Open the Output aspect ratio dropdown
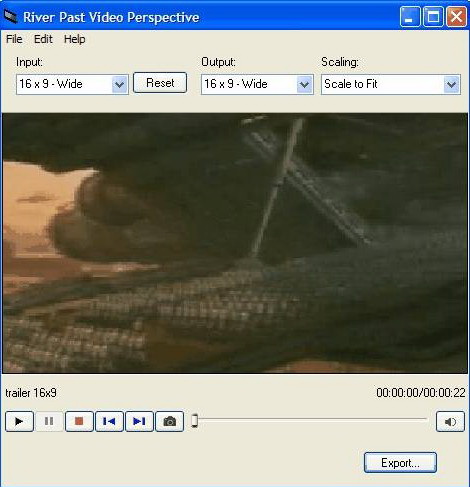The image size is (470, 487). pos(257,84)
